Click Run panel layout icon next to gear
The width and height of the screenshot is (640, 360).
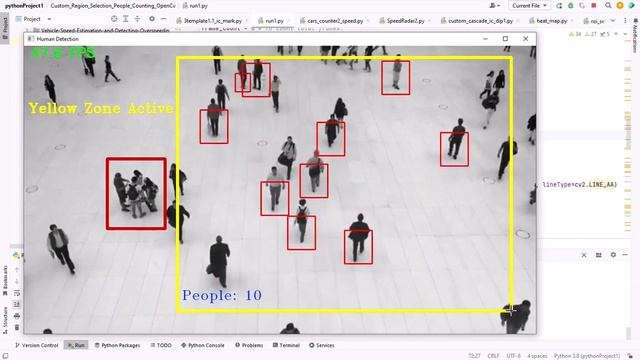tap(598, 255)
